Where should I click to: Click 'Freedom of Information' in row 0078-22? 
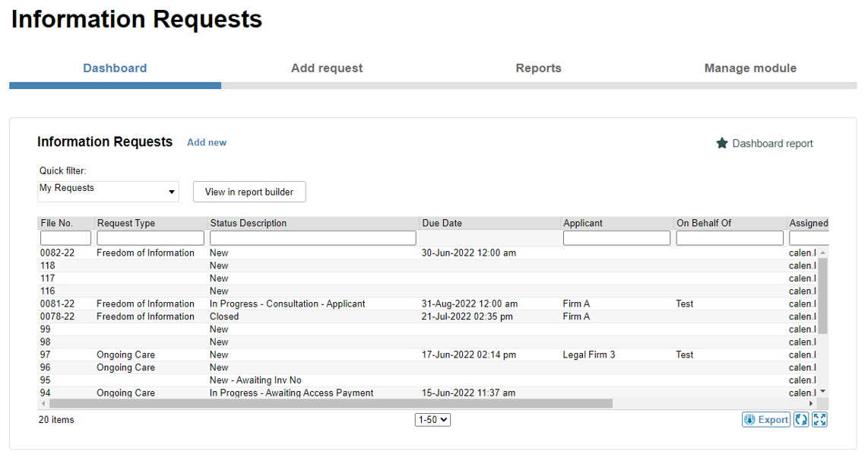(146, 316)
